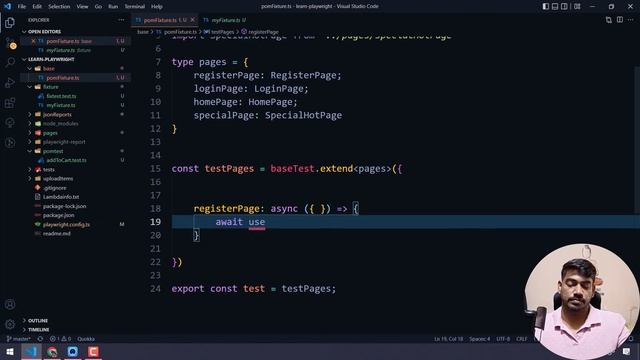
Task: Collapse the LEARN-PLAYWRIGHT root folder
Action: point(51,59)
